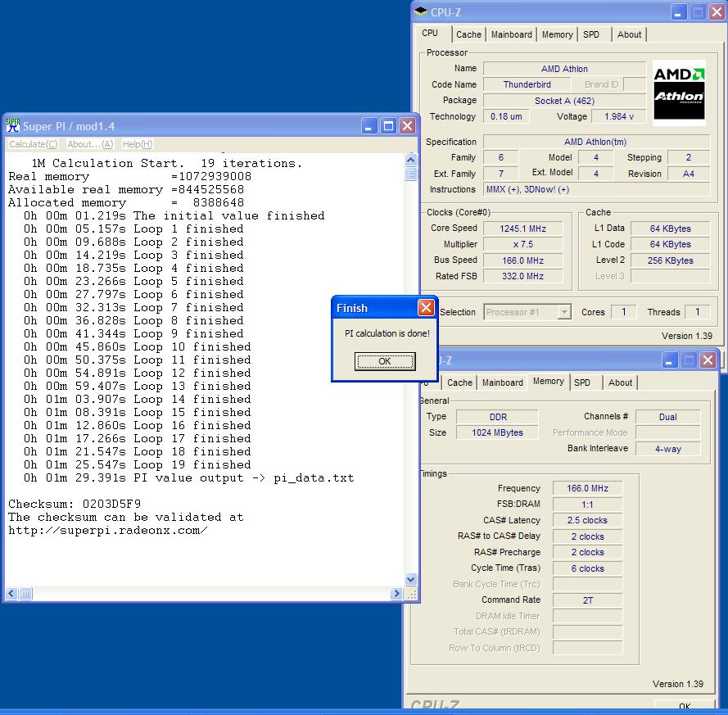Click the Multiplier value x 7.5
The image size is (728, 715).
click(522, 244)
